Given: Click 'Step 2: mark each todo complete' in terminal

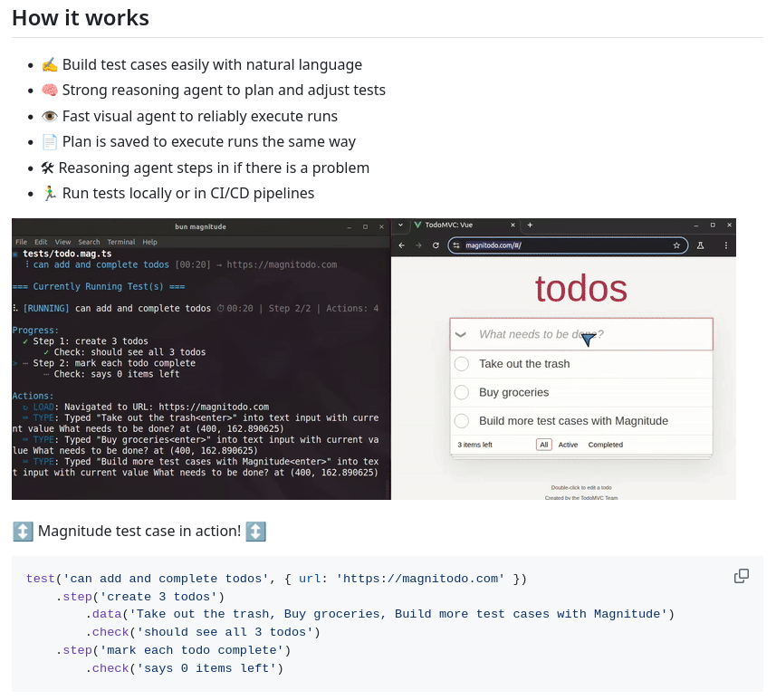Looking at the screenshot, I should (114, 363).
